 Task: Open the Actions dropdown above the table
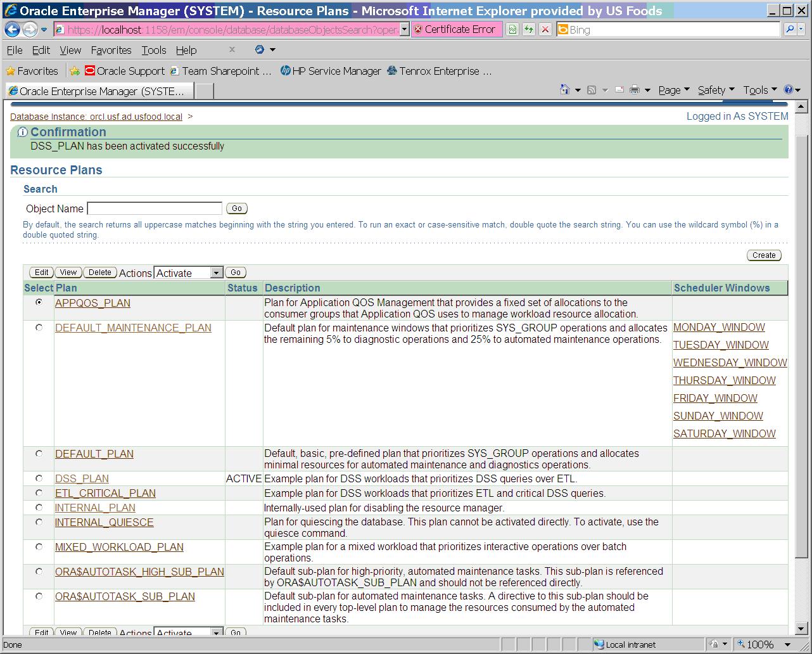(189, 272)
